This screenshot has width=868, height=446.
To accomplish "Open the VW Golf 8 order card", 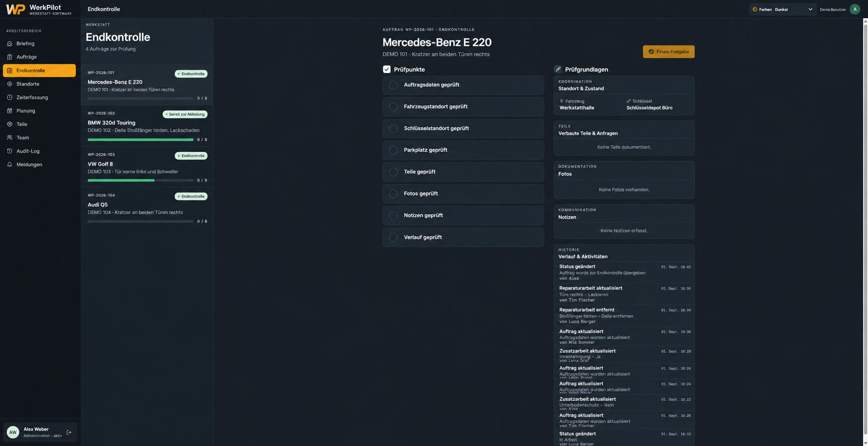I will pyautogui.click(x=147, y=167).
